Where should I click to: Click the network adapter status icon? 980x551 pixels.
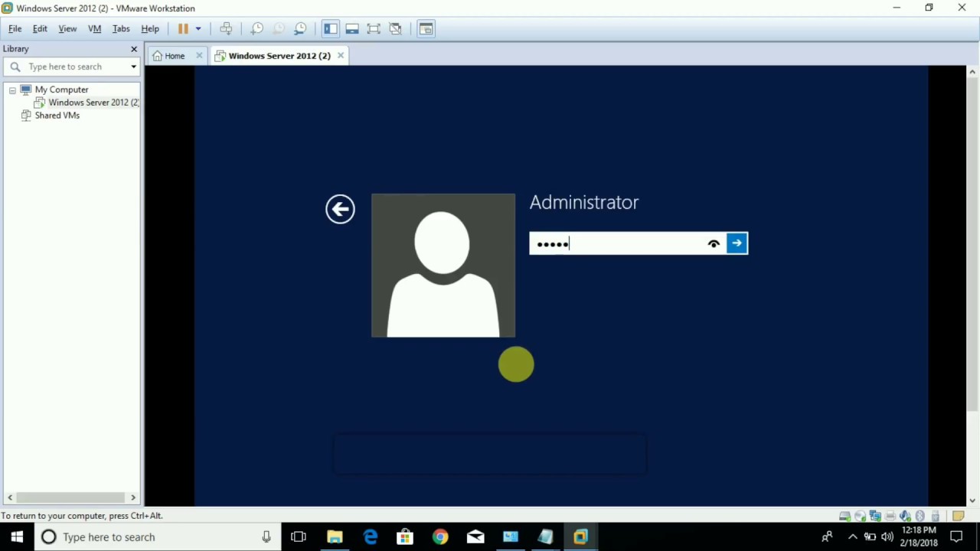point(875,516)
